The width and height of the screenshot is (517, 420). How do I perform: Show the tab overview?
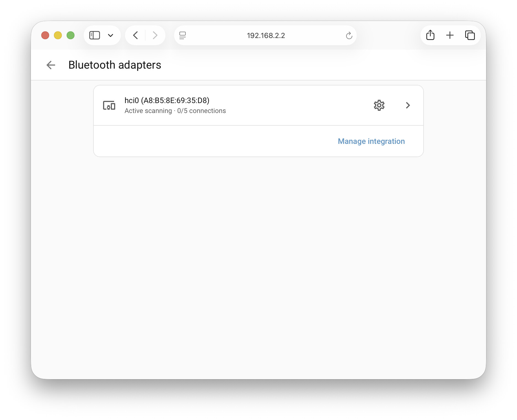(470, 35)
